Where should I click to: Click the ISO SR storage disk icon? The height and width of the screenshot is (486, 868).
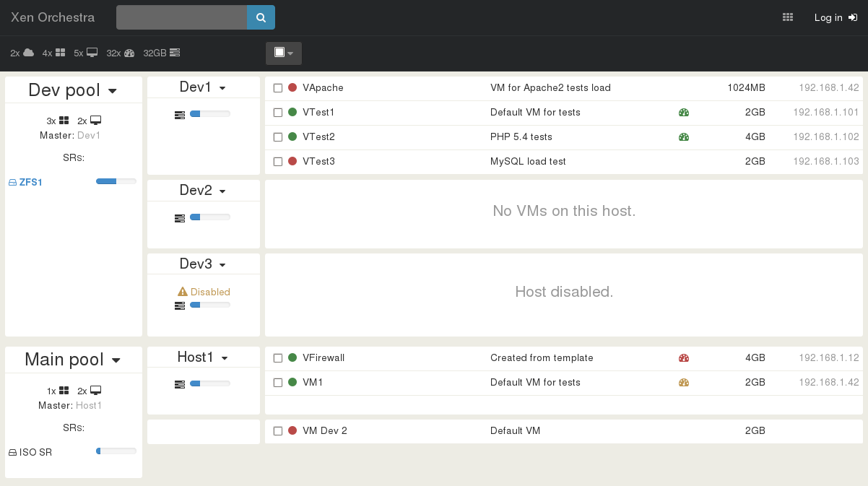(12, 453)
